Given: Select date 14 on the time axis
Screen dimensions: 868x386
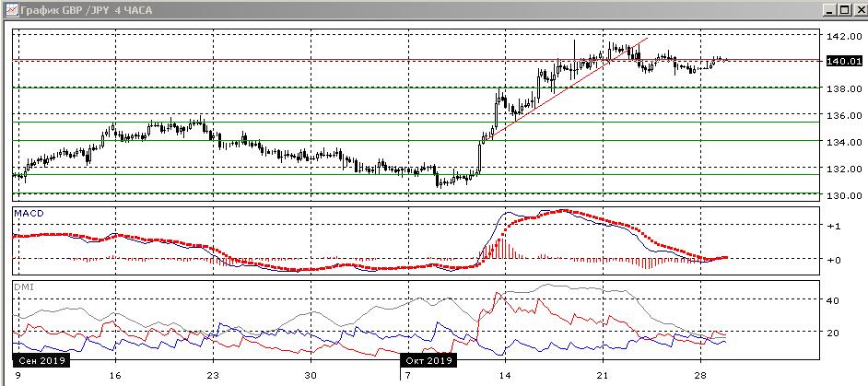Looking at the screenshot, I should click(503, 376).
